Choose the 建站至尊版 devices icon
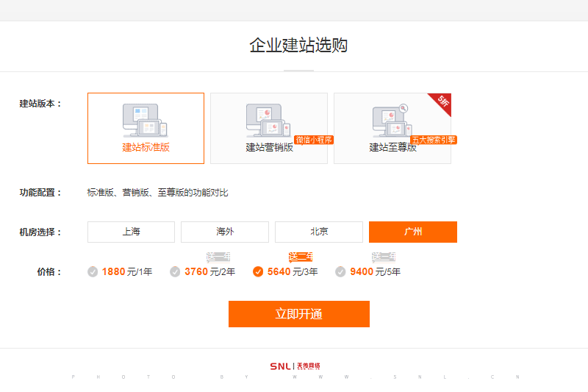The height and width of the screenshot is (392, 588). coord(392,120)
